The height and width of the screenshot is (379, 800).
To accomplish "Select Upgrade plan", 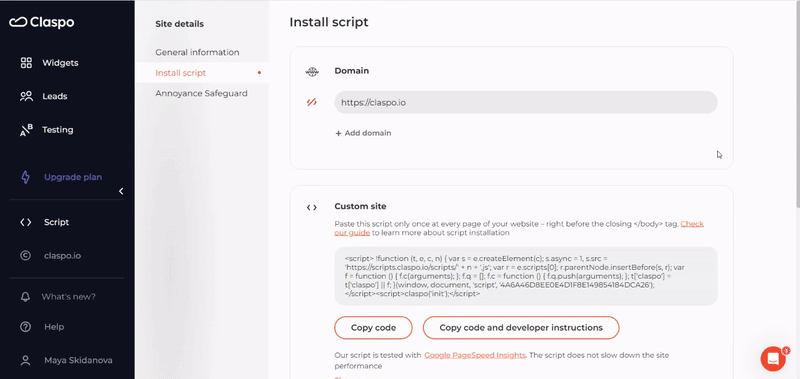I will [x=73, y=177].
